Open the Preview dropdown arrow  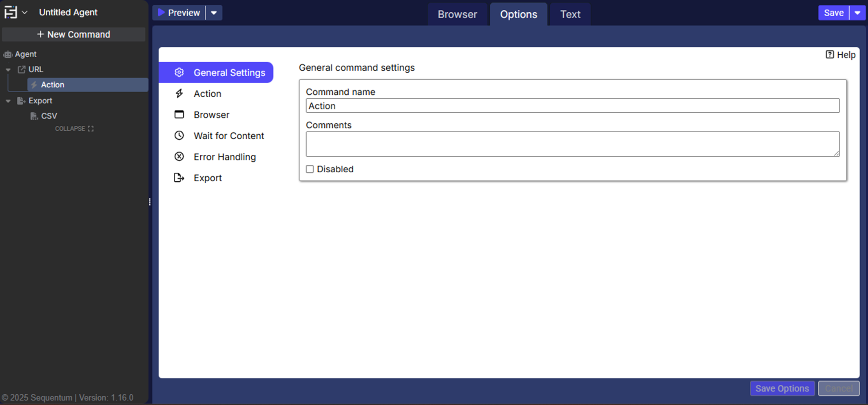214,13
